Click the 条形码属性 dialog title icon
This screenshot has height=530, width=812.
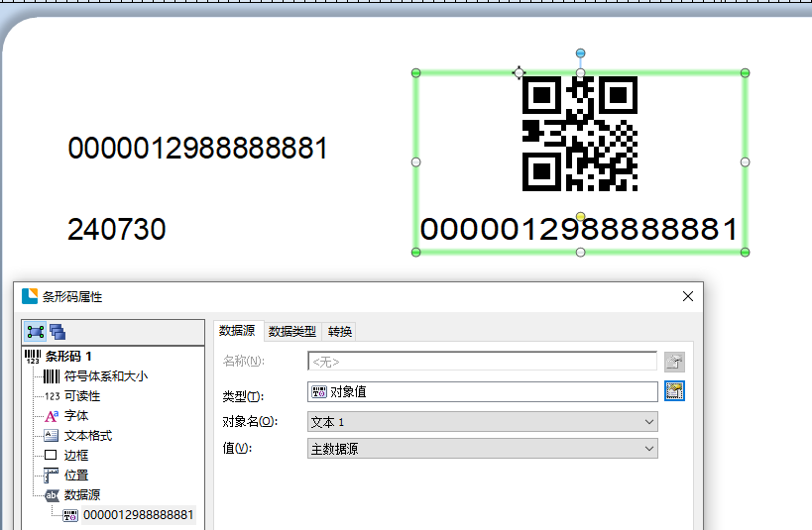pyautogui.click(x=30, y=296)
